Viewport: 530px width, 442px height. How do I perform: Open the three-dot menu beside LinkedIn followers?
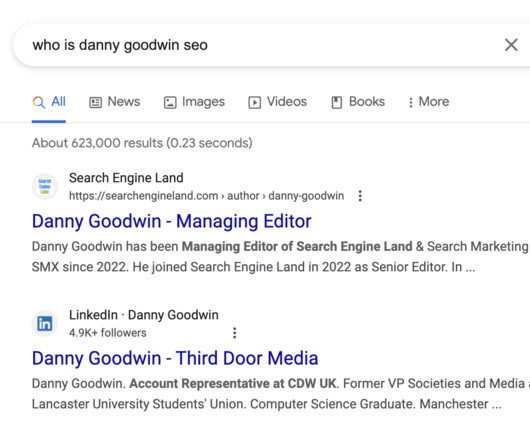point(235,333)
